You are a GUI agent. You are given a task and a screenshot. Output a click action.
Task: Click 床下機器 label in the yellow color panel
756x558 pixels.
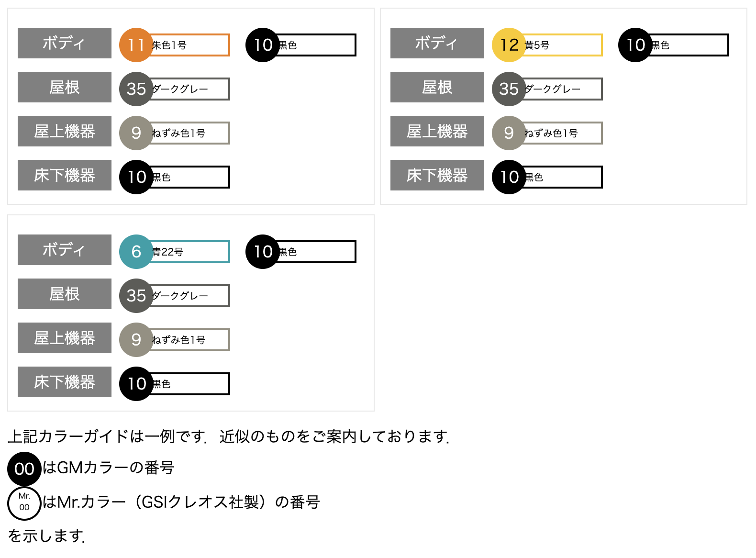click(437, 175)
